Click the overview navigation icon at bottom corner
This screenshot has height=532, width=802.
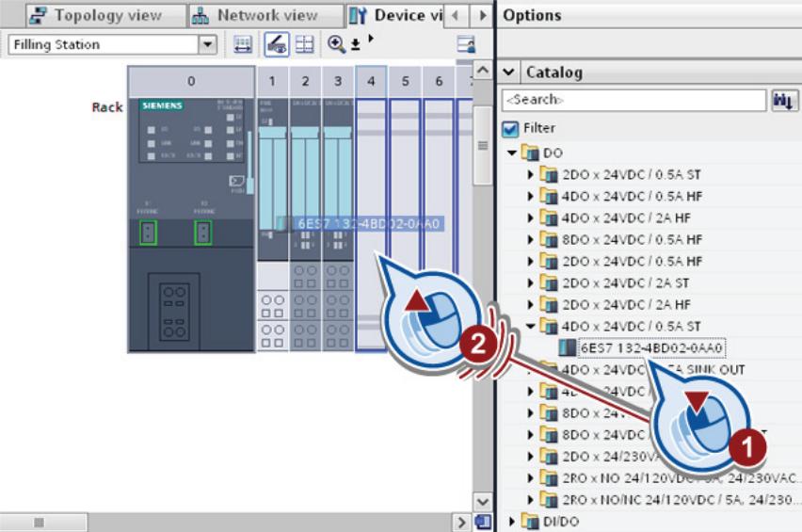(x=483, y=522)
